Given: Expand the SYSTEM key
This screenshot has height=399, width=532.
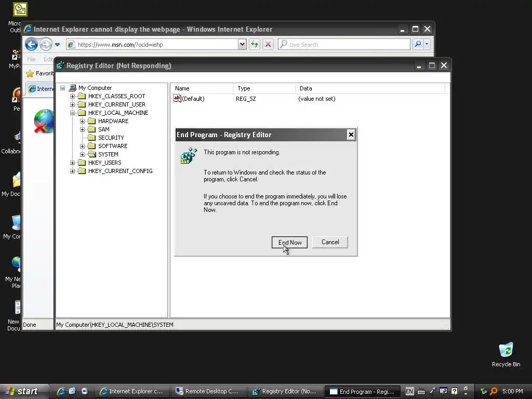Looking at the screenshot, I should [x=82, y=154].
